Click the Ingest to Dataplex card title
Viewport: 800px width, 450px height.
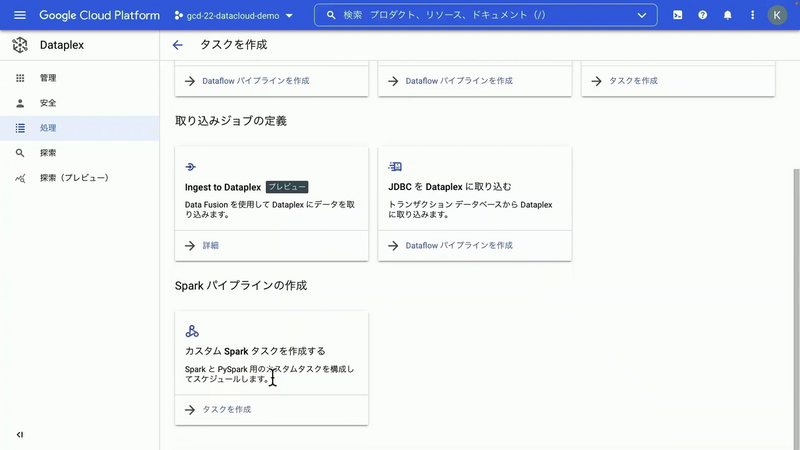(223, 187)
